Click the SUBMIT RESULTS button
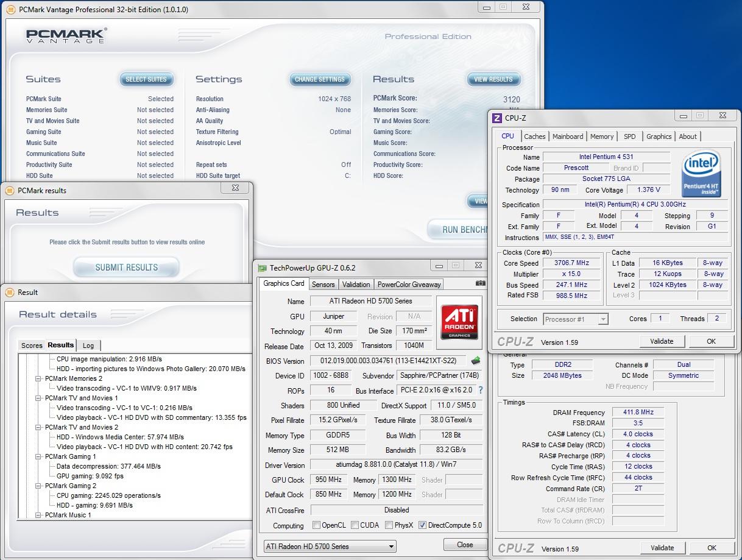The height and width of the screenshot is (560, 742). point(126,267)
